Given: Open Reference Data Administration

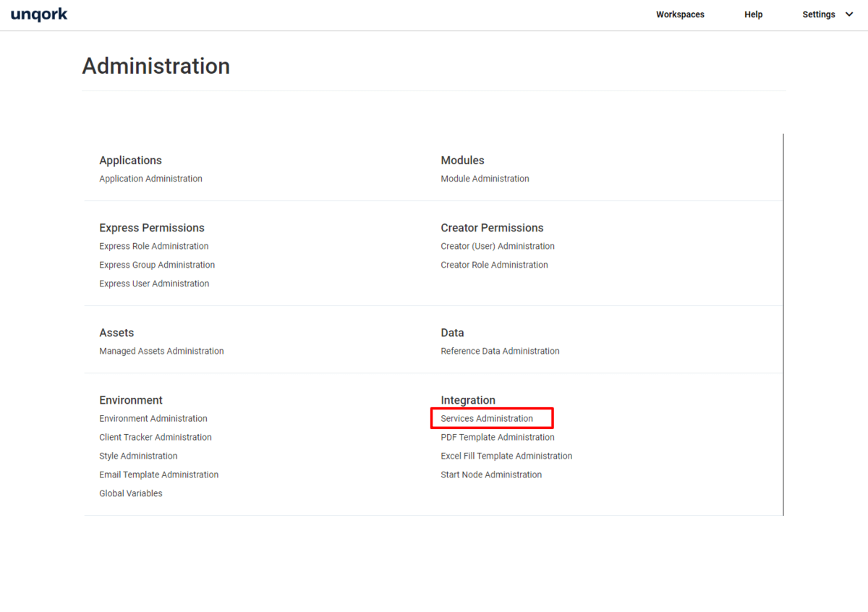Looking at the screenshot, I should pos(500,351).
